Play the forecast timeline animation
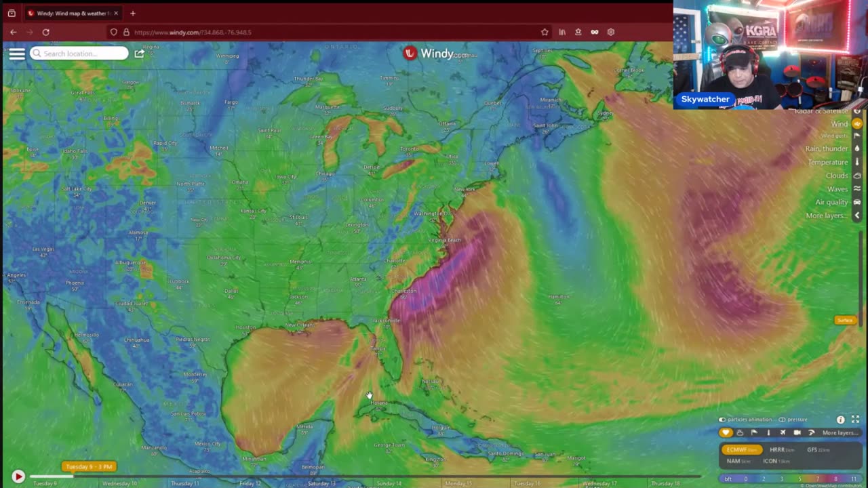Screen dimensions: 868x488 tap(18, 477)
